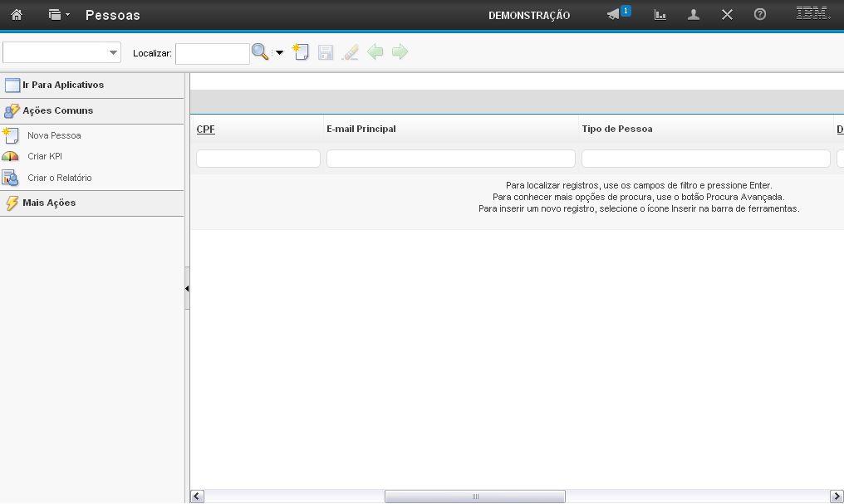Click the Criar KPI link

click(x=45, y=156)
